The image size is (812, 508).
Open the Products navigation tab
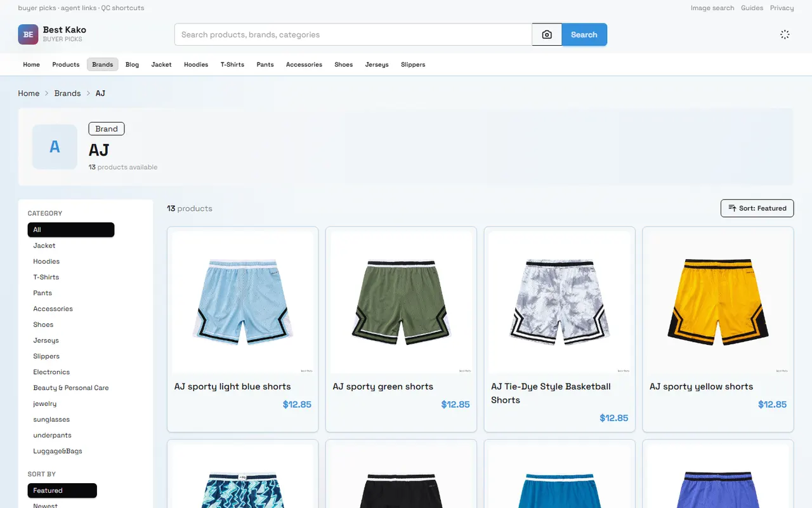66,65
